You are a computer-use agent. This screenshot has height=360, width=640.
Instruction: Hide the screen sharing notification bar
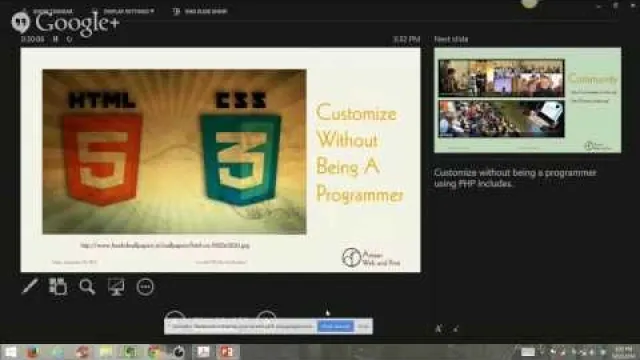(363, 327)
